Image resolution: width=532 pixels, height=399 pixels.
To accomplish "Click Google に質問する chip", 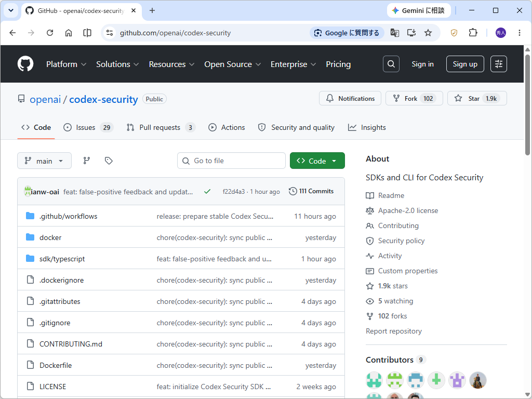I will pos(347,33).
